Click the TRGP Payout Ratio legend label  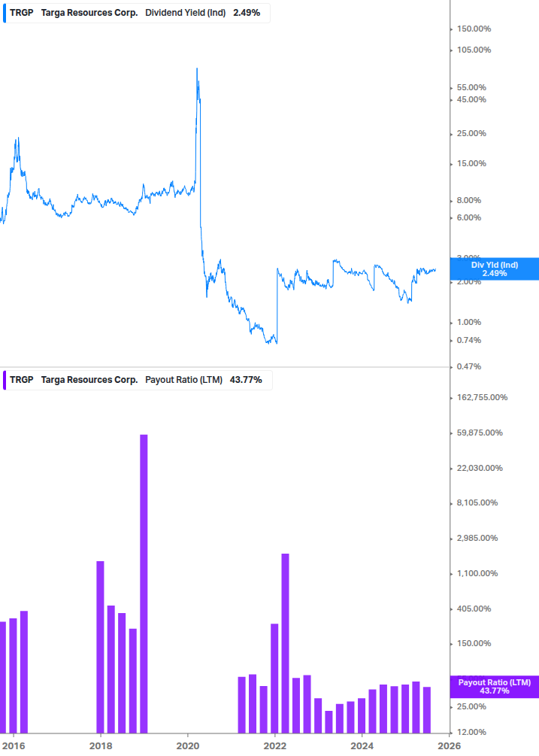click(137, 380)
